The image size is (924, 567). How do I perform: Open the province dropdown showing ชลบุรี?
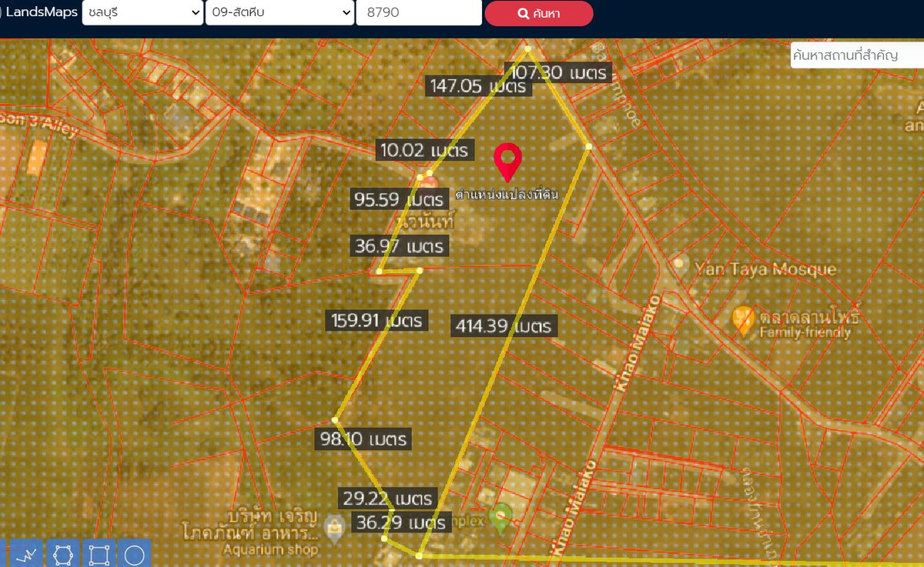coord(142,12)
